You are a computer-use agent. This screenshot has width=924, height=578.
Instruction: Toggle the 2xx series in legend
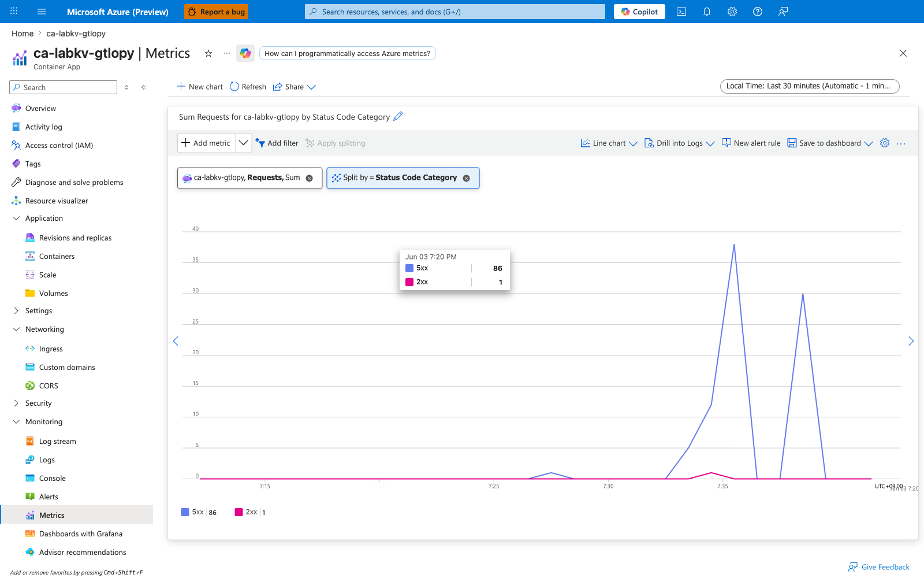250,512
